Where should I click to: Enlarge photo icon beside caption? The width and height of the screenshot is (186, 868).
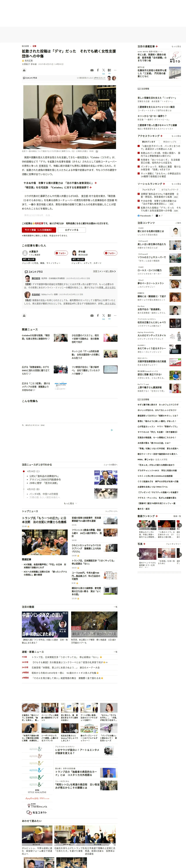tap(97, 151)
